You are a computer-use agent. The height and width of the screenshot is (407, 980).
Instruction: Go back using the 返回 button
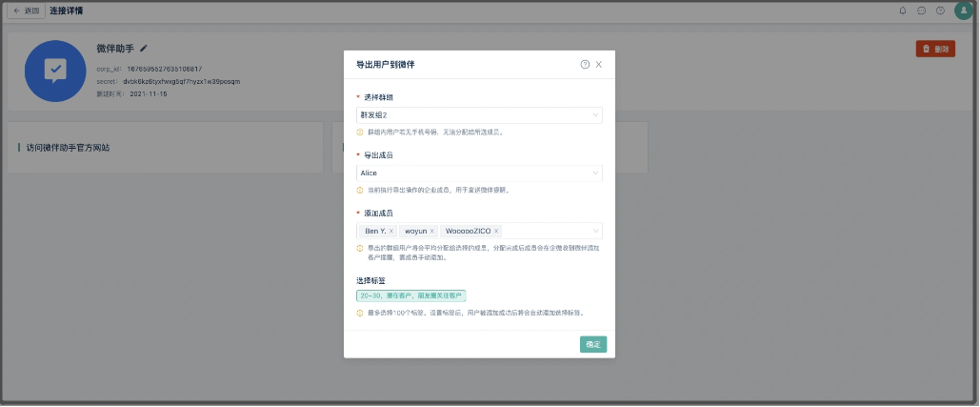(27, 10)
